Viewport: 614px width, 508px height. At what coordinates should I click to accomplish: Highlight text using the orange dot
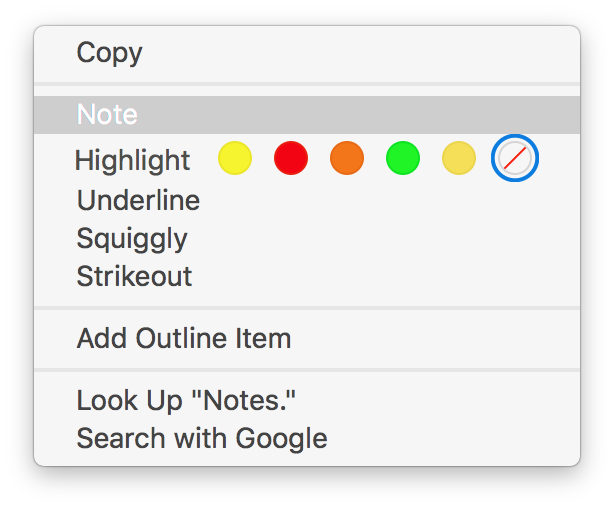pyautogui.click(x=347, y=158)
